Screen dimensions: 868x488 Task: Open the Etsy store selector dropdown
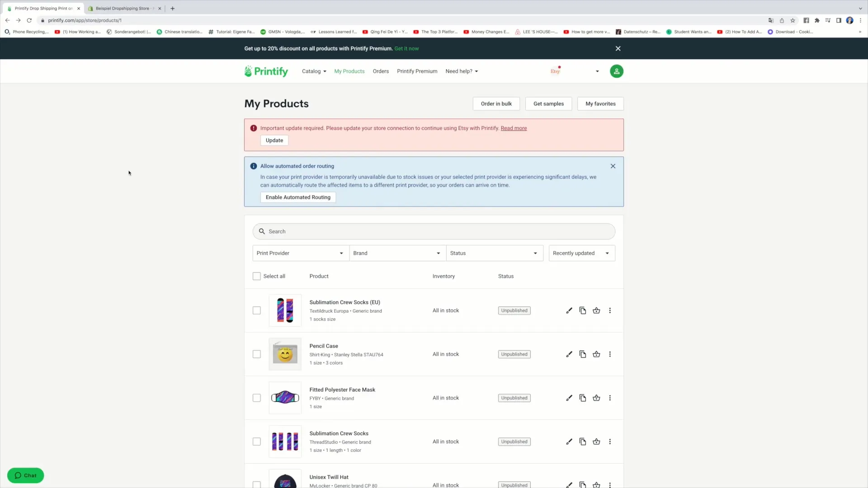tap(575, 71)
